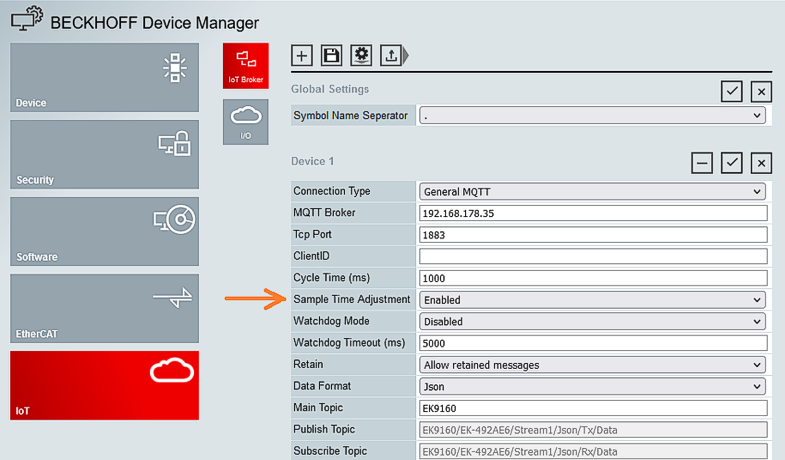Image resolution: width=785 pixels, height=460 pixels.
Task: Switch to the I/O cloud section
Action: coord(246,122)
